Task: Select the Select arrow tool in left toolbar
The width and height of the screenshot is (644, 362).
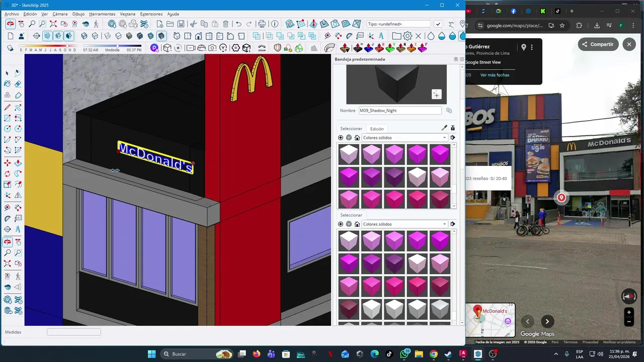Action: coord(7,73)
